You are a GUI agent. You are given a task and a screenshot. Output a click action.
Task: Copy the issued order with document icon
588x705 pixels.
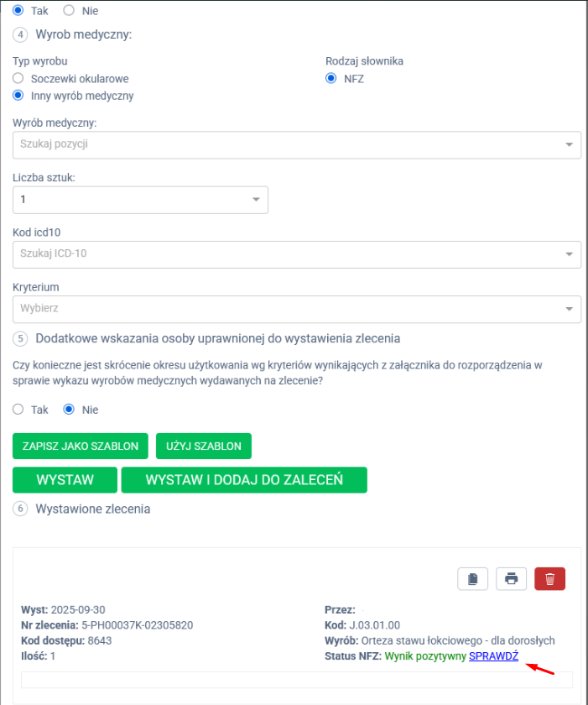tap(473, 579)
